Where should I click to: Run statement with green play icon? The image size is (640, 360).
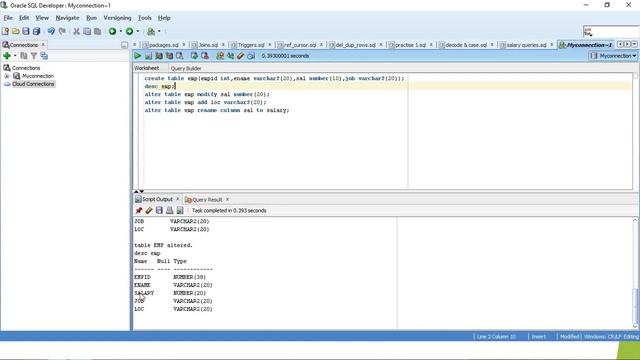[138, 56]
